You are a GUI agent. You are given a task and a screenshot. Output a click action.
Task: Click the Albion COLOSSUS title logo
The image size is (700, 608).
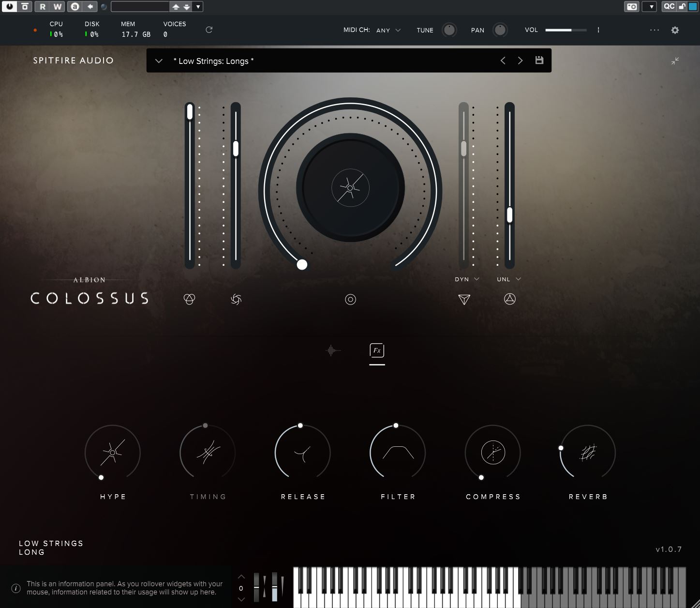point(89,292)
